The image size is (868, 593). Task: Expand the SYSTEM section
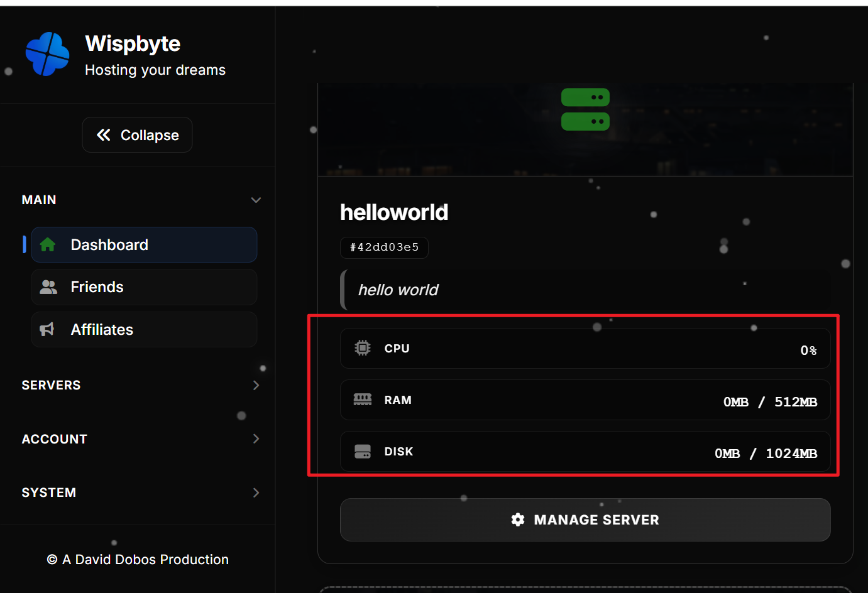coord(256,492)
